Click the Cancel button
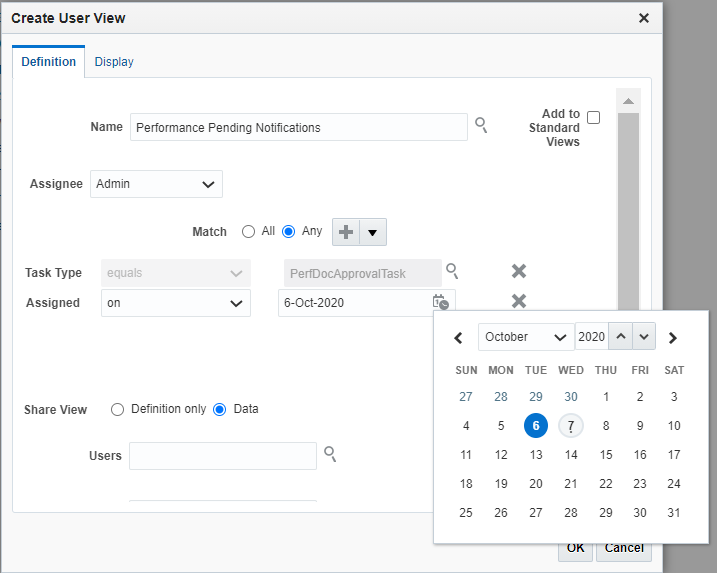The width and height of the screenshot is (717, 573). coord(624,551)
